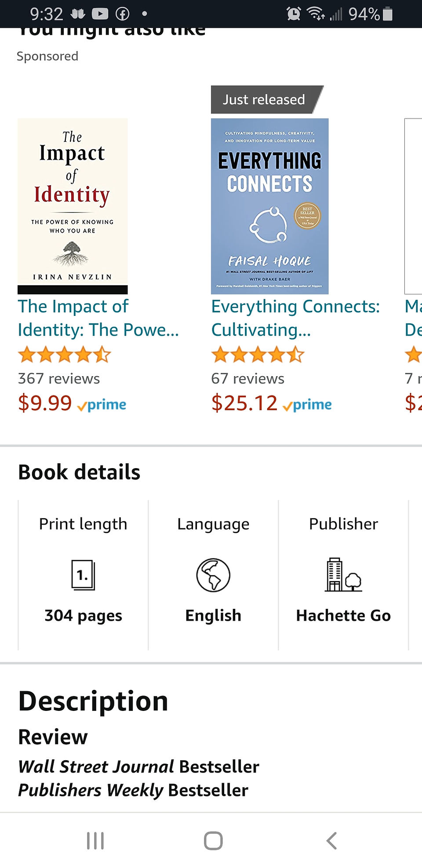Tap the Android back arrow
The height and width of the screenshot is (868, 422).
click(x=331, y=841)
